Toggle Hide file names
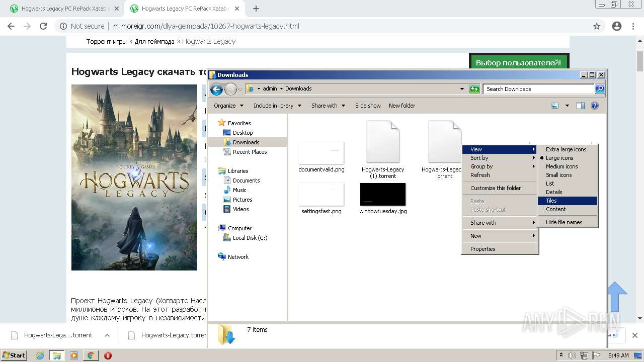This screenshot has width=644, height=362. coord(568,222)
